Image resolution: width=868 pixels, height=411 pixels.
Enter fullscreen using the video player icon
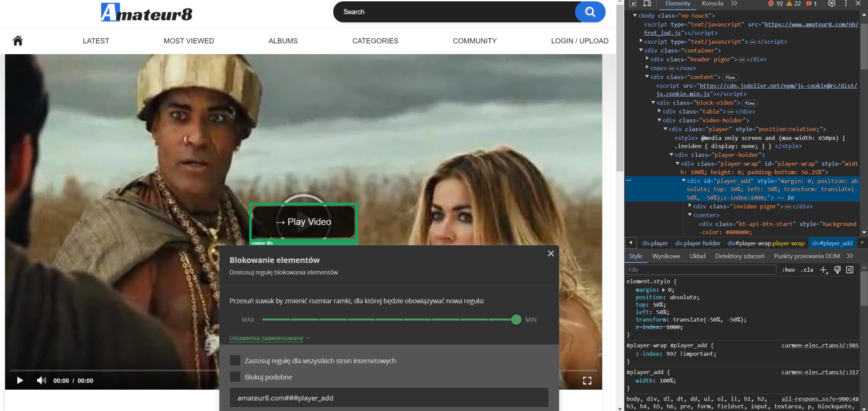pos(587,381)
